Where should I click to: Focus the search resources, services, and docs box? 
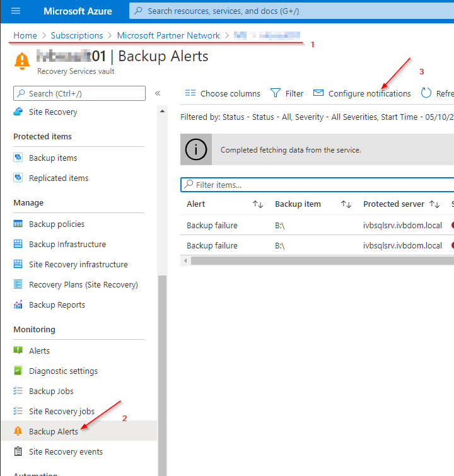tap(291, 11)
